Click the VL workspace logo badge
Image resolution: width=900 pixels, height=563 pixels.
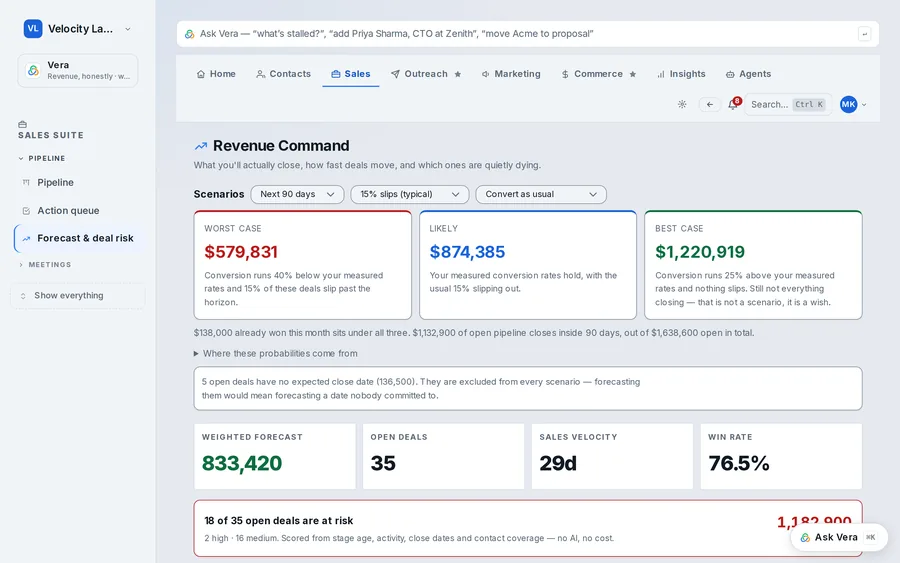[x=33, y=29]
